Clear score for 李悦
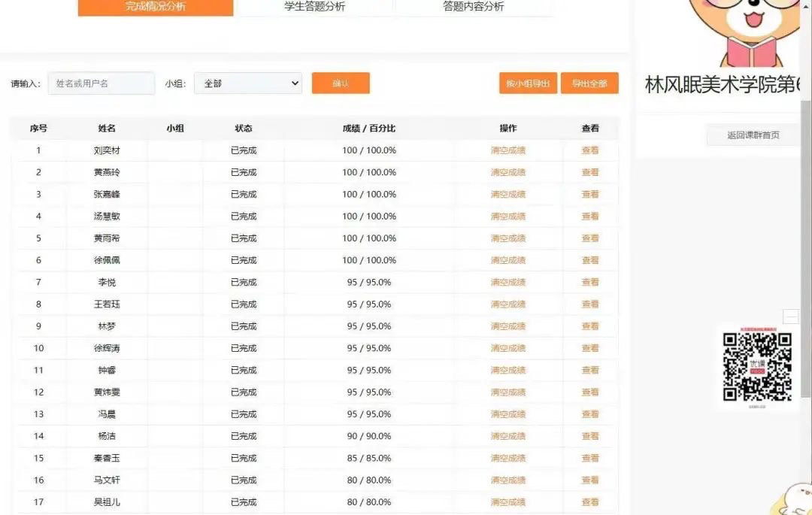The width and height of the screenshot is (812, 515). click(x=508, y=283)
